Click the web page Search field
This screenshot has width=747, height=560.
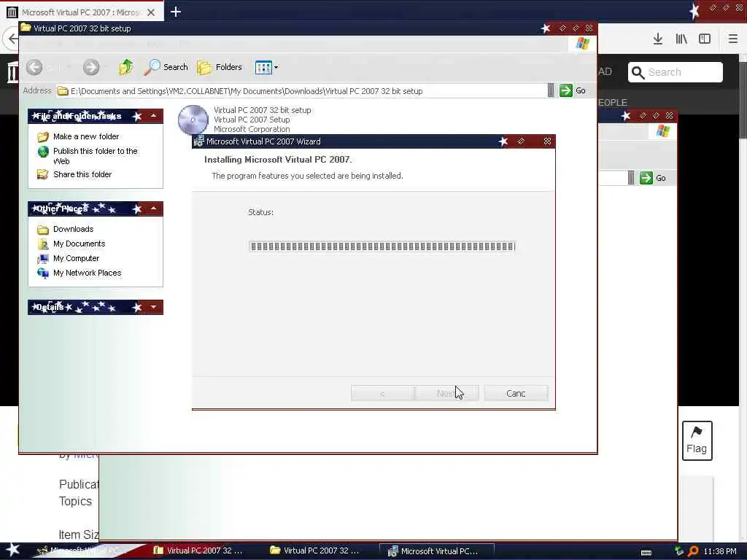pyautogui.click(x=676, y=72)
